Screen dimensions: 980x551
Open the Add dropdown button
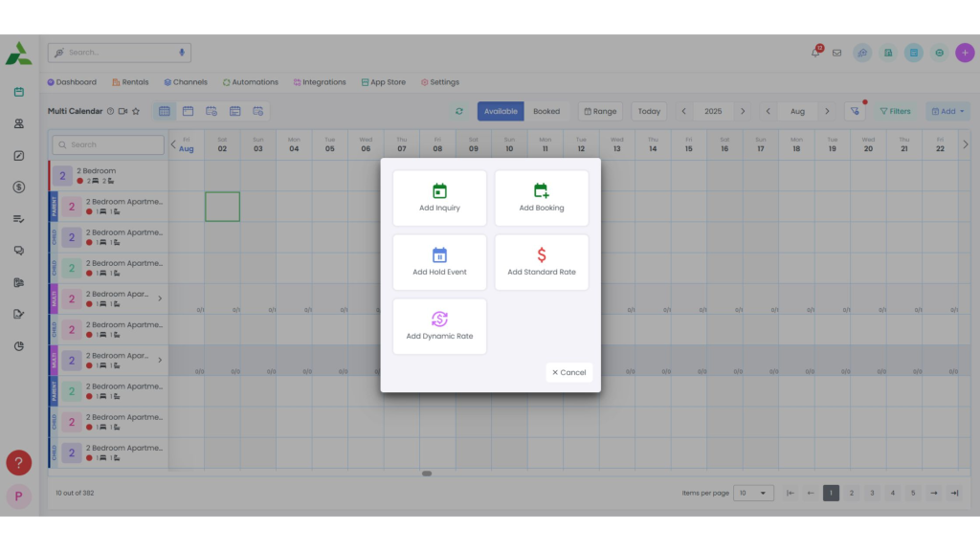click(948, 111)
